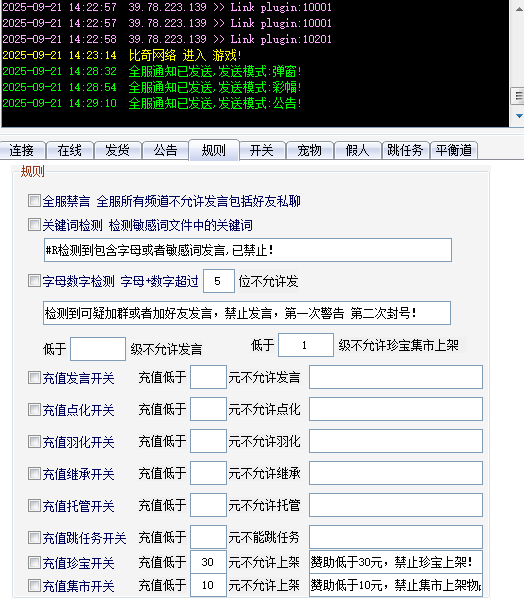
Task: Open the 平衡道 tab
Action: [454, 150]
